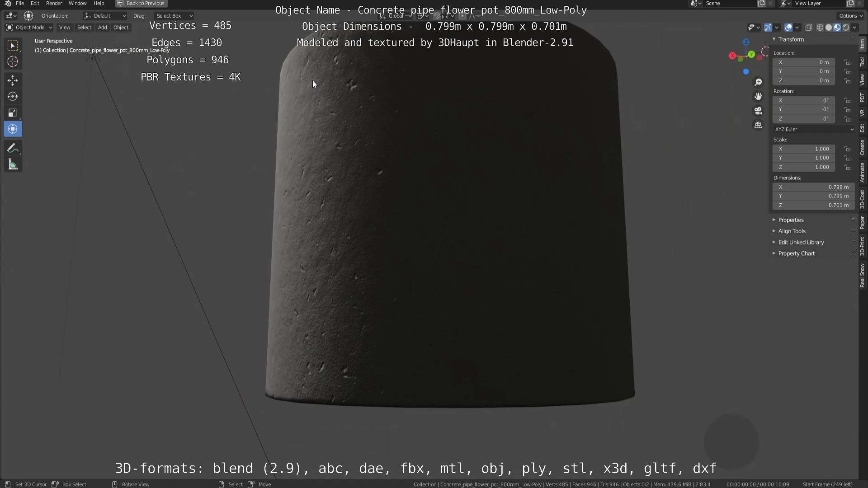This screenshot has height=488, width=868.
Task: Toggle viewport gizmo visibility
Action: 768,28
